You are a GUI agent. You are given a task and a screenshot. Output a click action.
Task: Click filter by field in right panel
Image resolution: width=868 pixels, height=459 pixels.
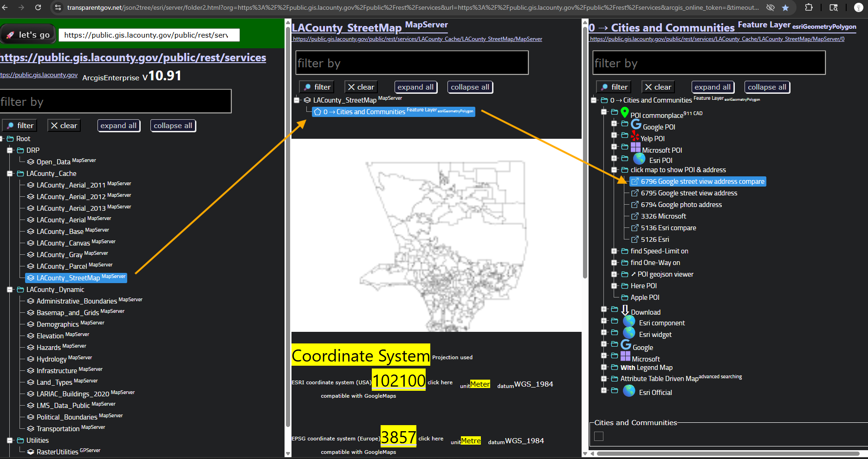click(709, 63)
